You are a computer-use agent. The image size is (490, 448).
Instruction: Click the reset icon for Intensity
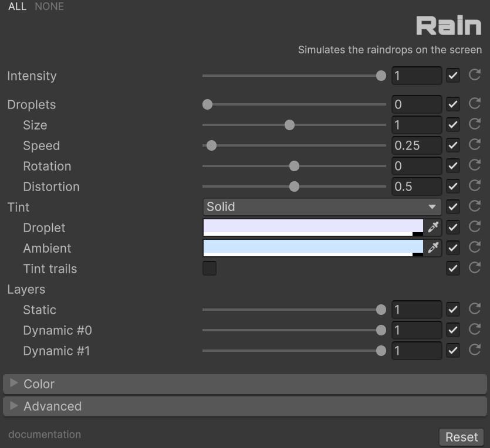475,75
